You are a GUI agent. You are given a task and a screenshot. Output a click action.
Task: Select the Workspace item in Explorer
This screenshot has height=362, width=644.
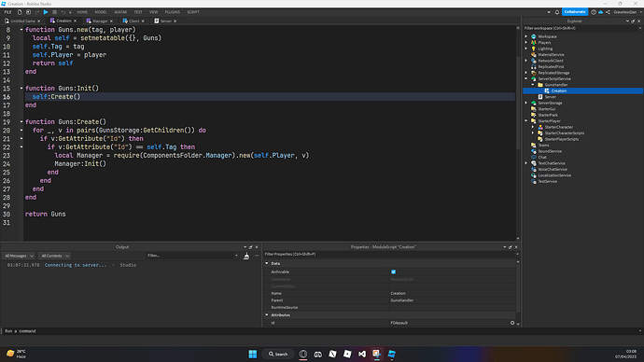pos(547,36)
